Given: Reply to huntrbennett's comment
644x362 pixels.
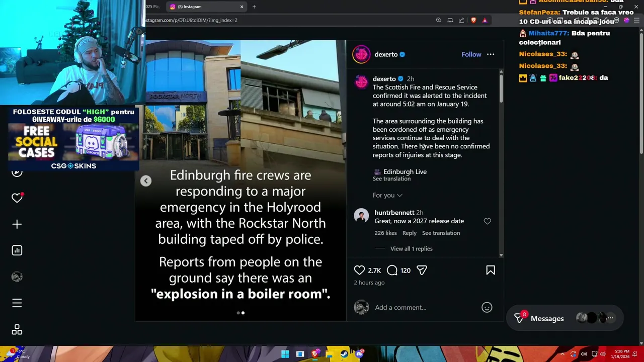Looking at the screenshot, I should coord(409,233).
